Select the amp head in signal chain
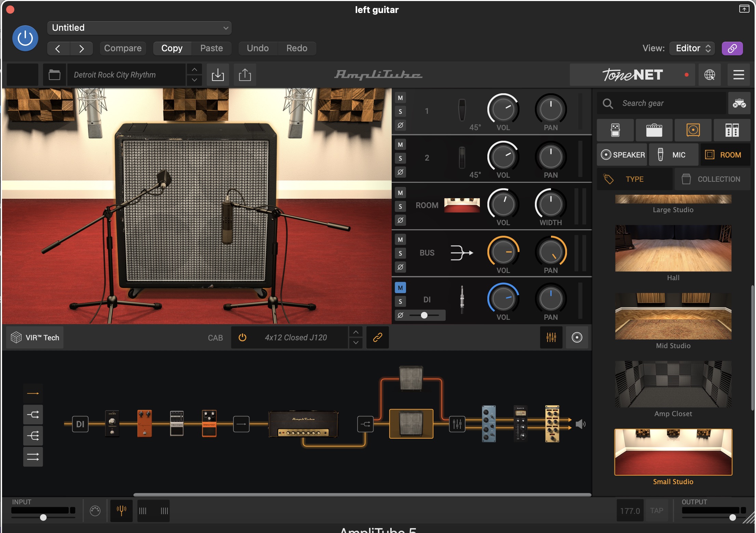This screenshot has width=756, height=533. point(303,424)
